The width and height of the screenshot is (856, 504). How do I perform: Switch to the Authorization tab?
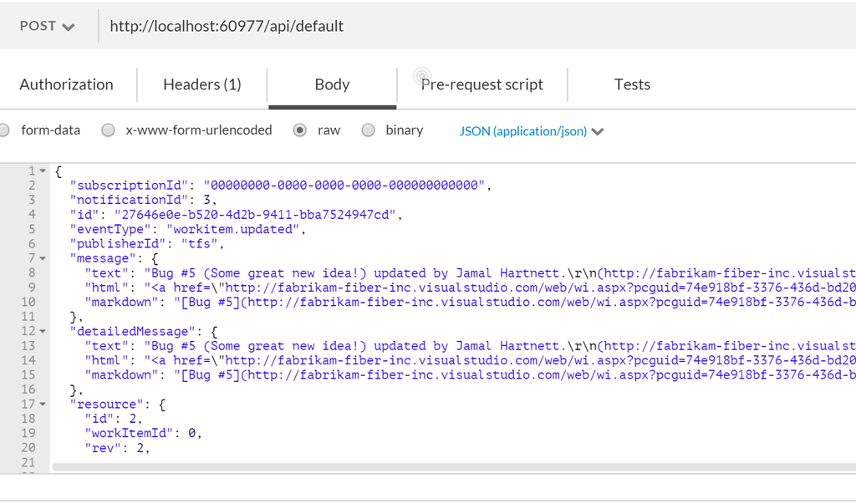66,84
